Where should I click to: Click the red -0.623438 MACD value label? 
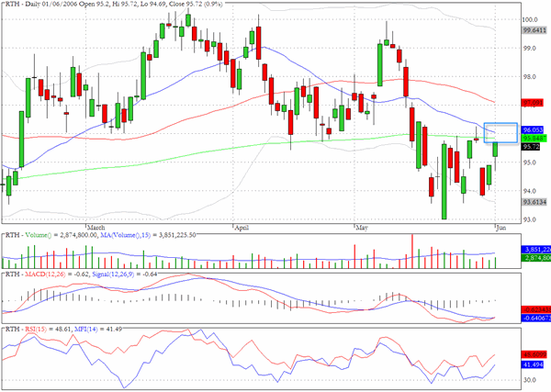click(x=536, y=309)
